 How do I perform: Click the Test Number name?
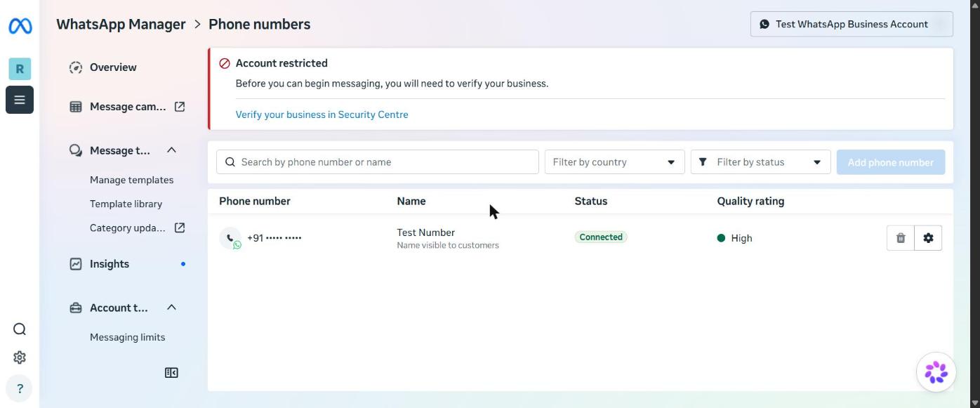[x=425, y=232]
